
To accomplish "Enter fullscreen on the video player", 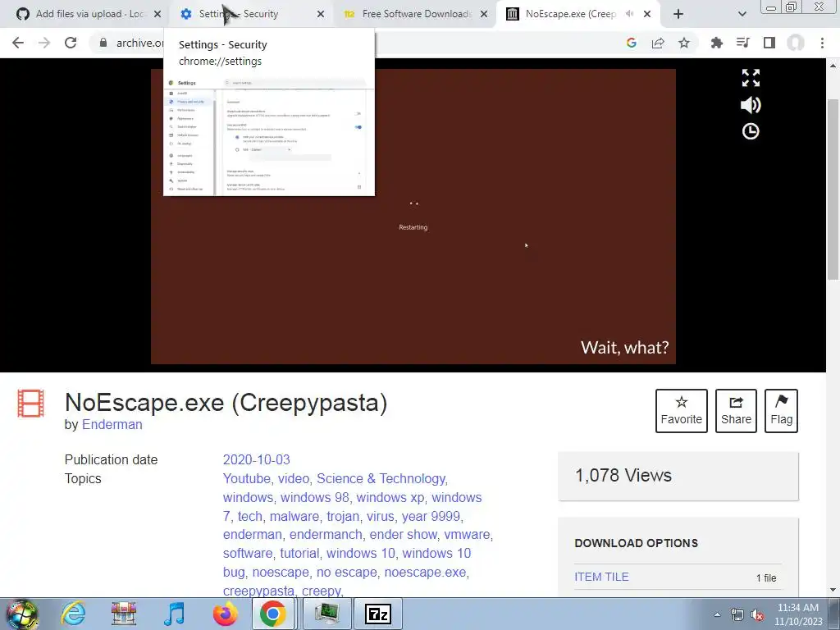I will (751, 78).
